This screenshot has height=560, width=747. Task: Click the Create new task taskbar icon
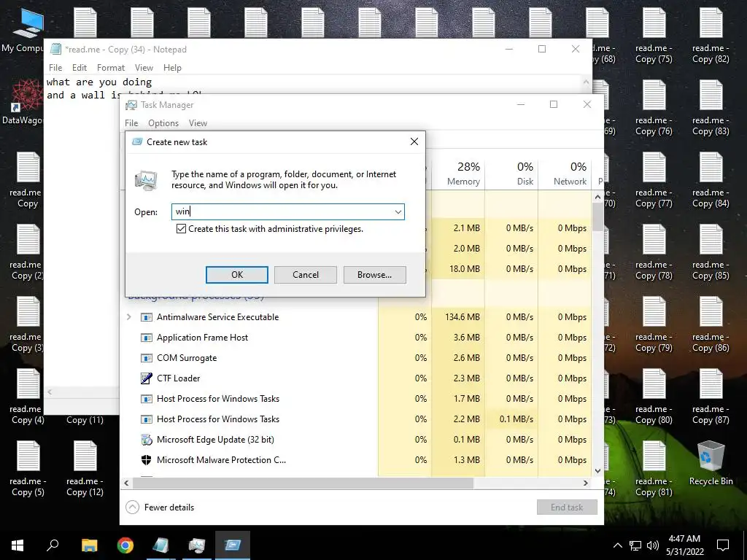233,545
